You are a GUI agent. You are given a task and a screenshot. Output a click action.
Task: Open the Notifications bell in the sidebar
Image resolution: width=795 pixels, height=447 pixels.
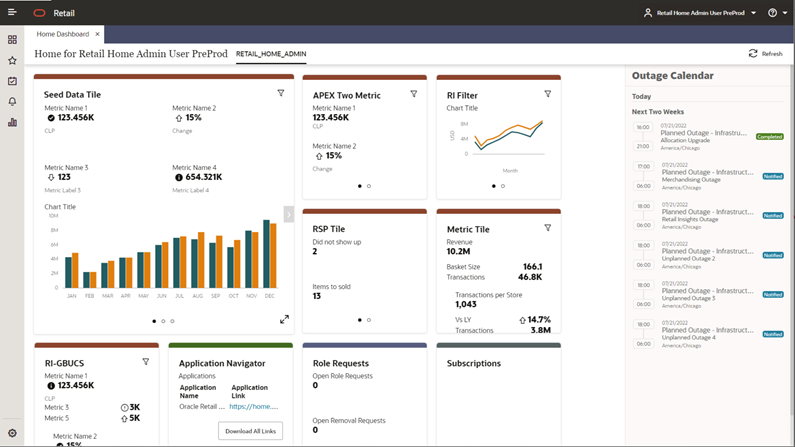point(12,102)
